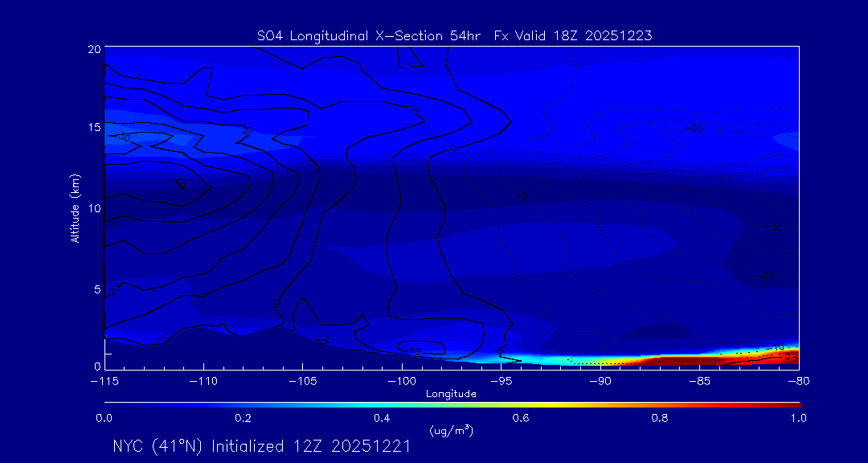Click the 0.6 colorbar value label

pyautogui.click(x=521, y=418)
